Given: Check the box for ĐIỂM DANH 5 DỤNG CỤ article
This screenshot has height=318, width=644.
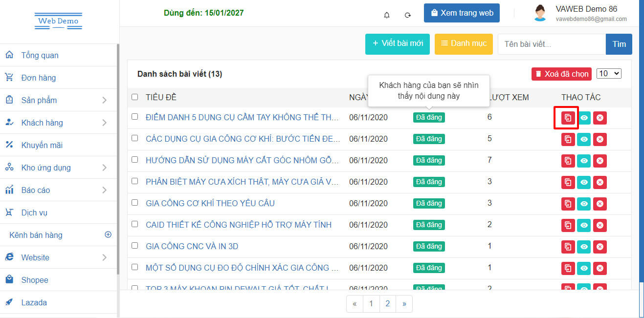Looking at the screenshot, I should [x=135, y=117].
